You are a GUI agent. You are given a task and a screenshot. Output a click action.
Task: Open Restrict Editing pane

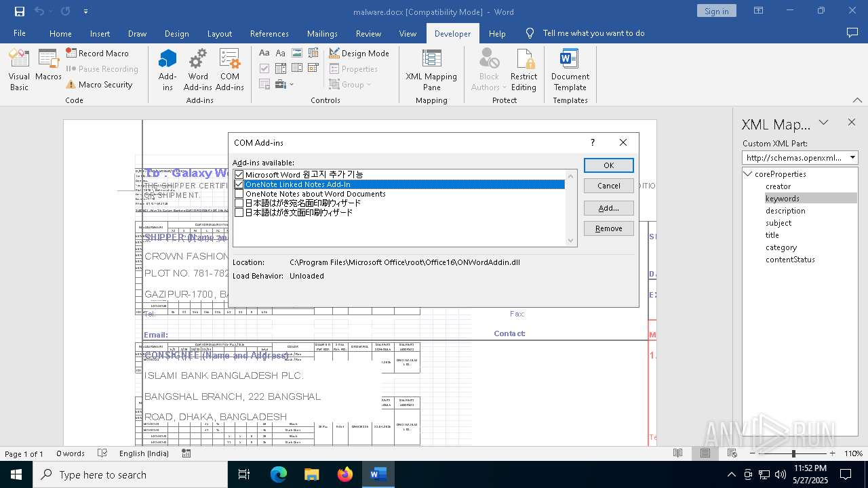pos(524,70)
